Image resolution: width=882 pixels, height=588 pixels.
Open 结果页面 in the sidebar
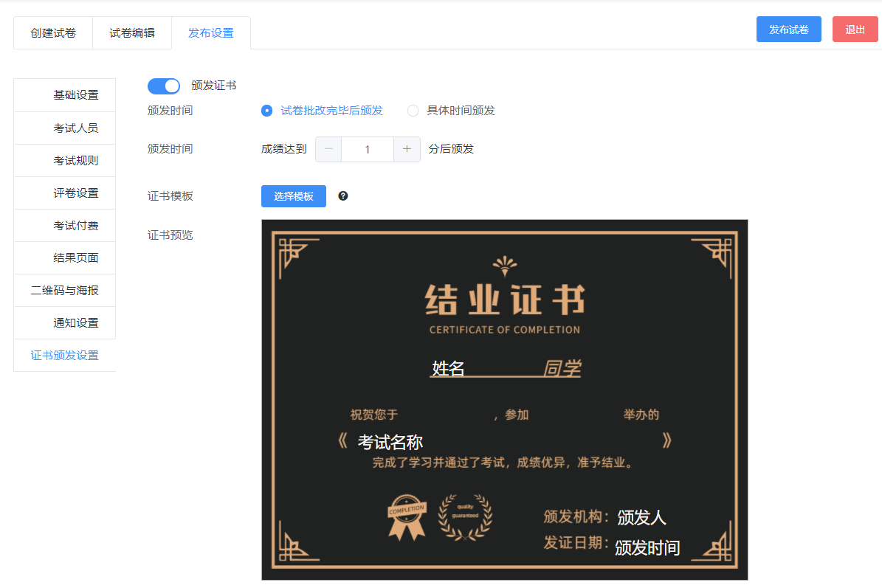click(65, 258)
